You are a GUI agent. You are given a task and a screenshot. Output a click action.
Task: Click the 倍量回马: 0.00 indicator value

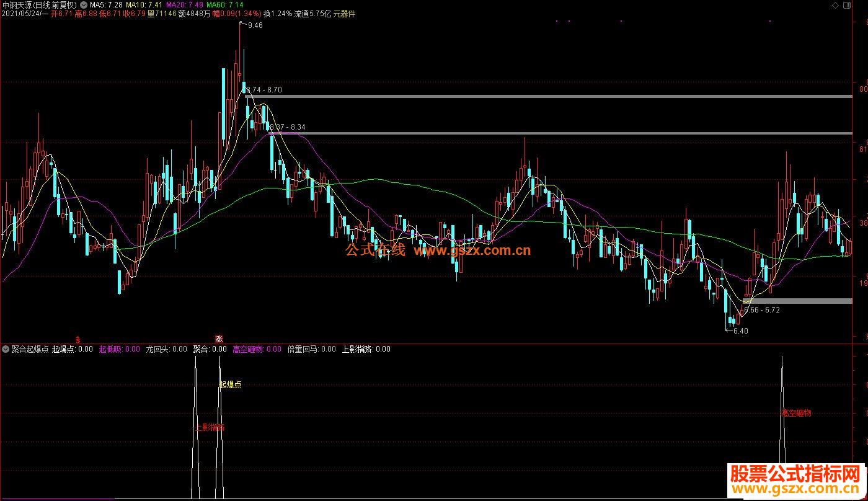tap(312, 349)
